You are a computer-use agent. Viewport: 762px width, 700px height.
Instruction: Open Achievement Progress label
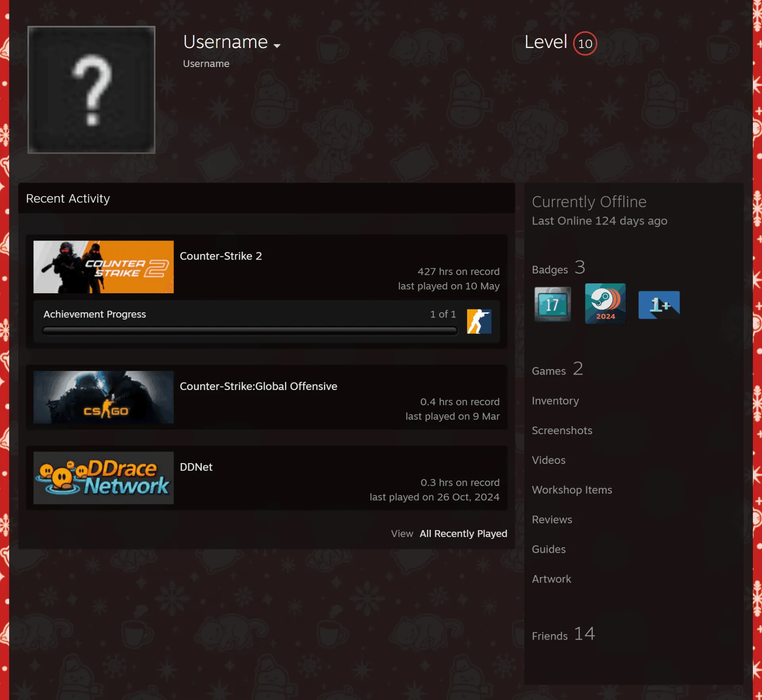tap(94, 314)
